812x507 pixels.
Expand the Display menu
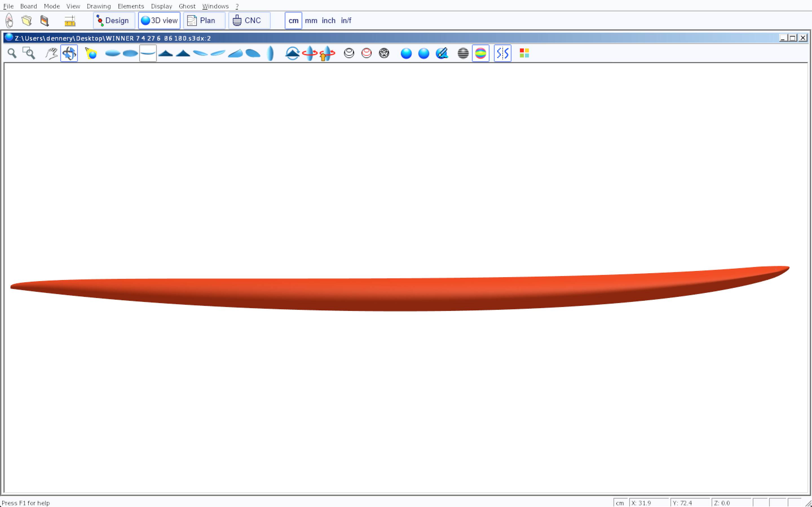tap(161, 6)
